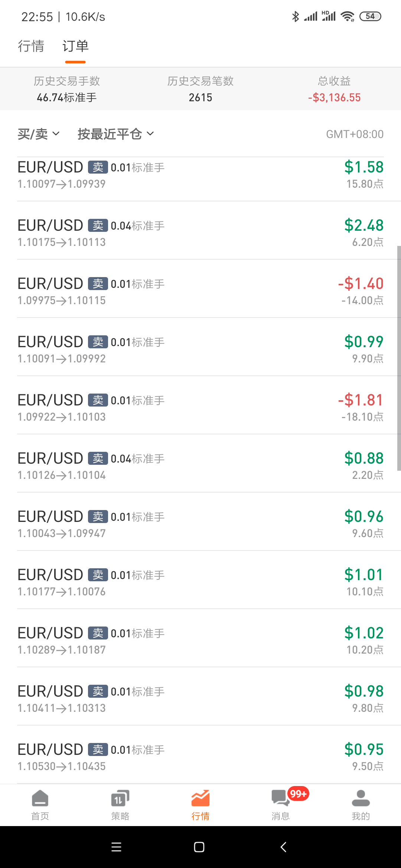Tap the 总收益 -$3,136.55 summary
The height and width of the screenshot is (868, 401).
tap(334, 89)
